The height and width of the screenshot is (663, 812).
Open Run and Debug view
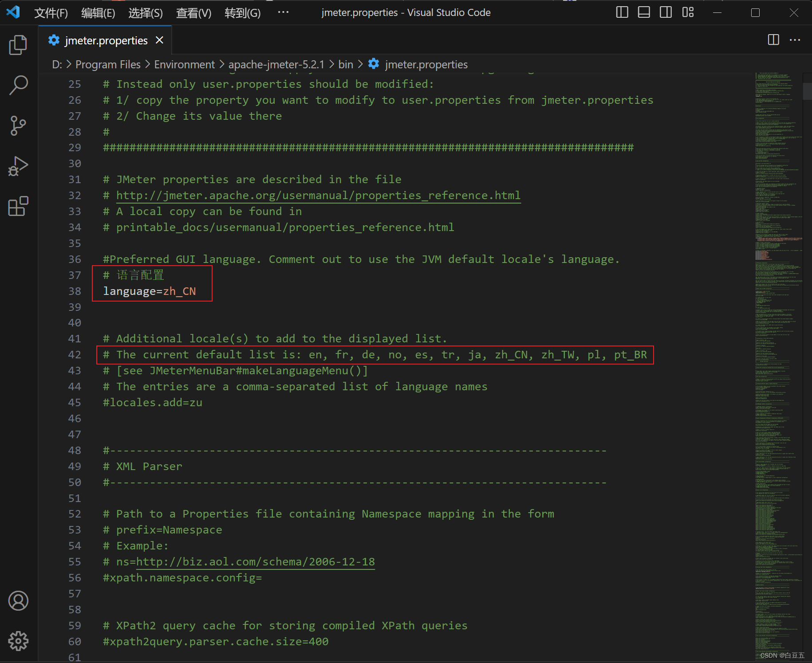[x=18, y=166]
